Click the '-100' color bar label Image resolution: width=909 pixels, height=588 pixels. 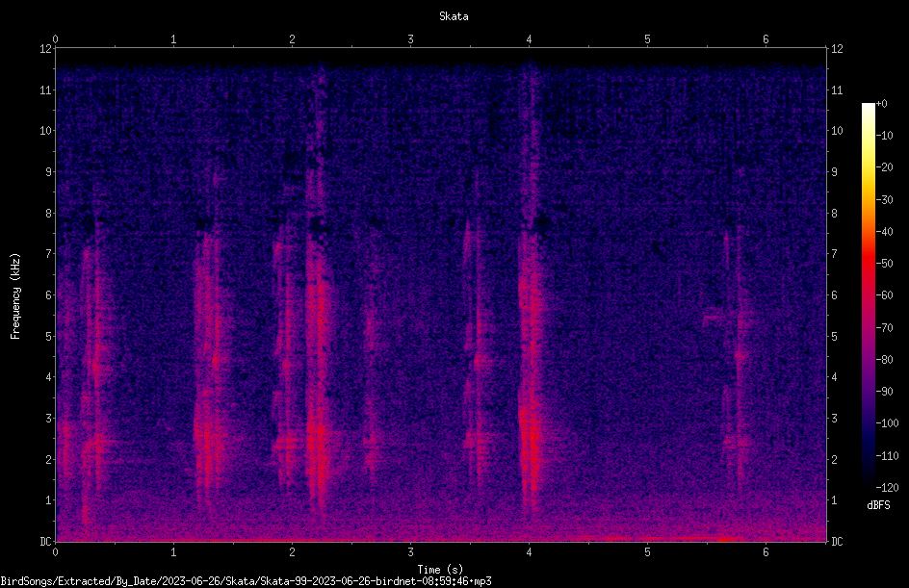[887, 423]
